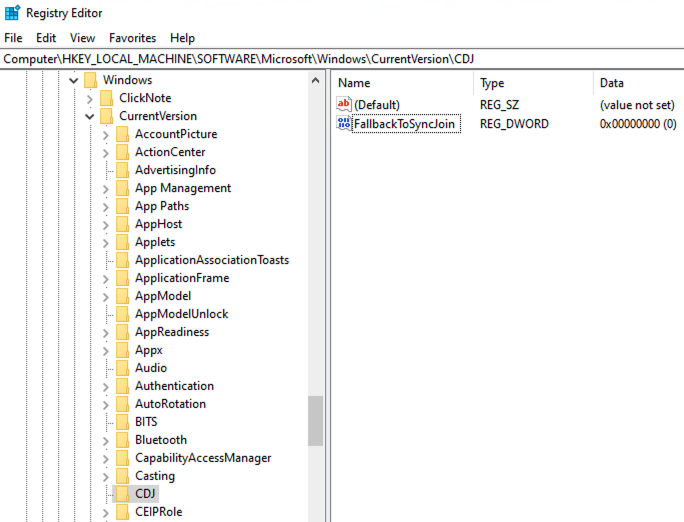Click the AppHost folder icon

pos(123,224)
